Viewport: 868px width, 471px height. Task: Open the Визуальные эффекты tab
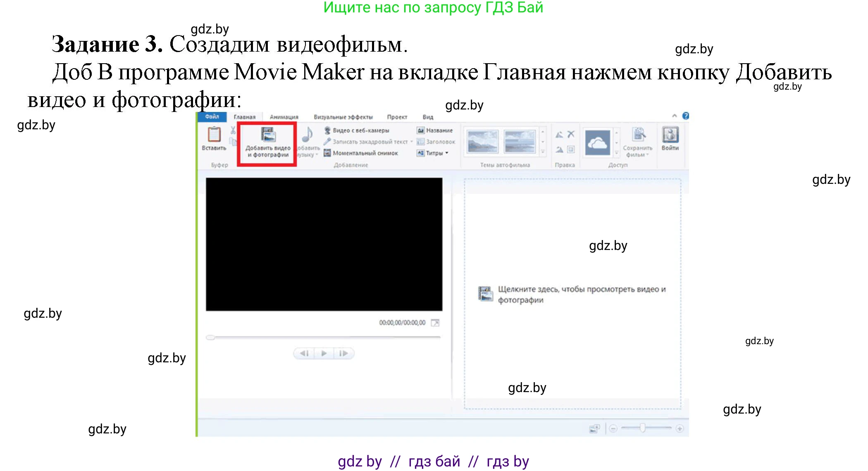tap(343, 117)
